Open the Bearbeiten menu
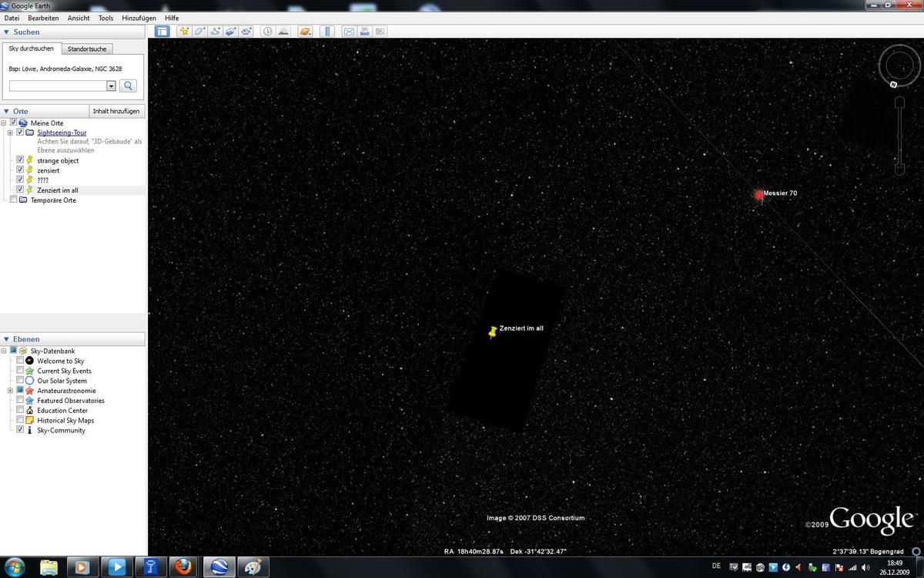The height and width of the screenshot is (578, 924). (43, 18)
